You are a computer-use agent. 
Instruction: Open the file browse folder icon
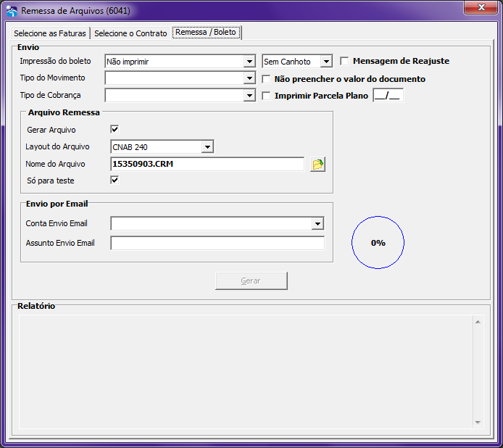[x=317, y=165]
